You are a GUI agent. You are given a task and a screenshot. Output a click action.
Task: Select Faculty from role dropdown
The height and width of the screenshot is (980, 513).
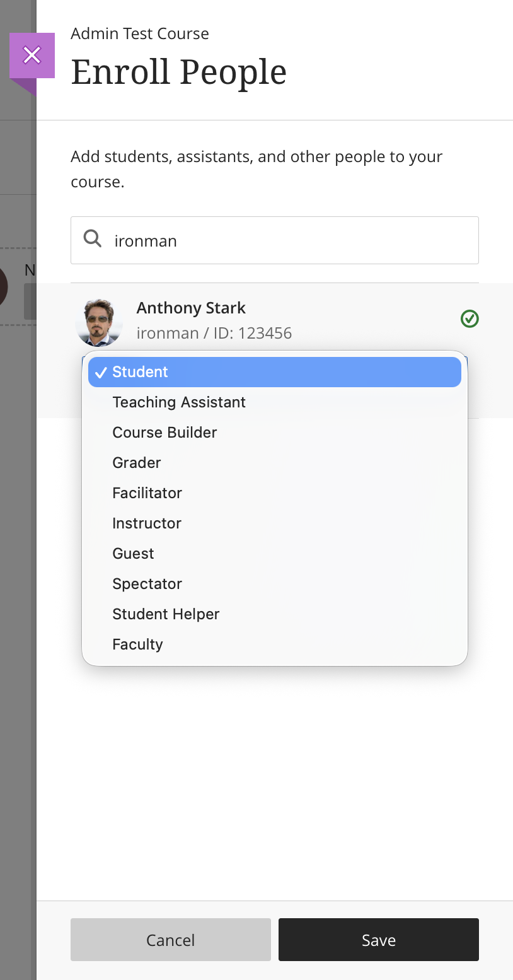(x=137, y=645)
